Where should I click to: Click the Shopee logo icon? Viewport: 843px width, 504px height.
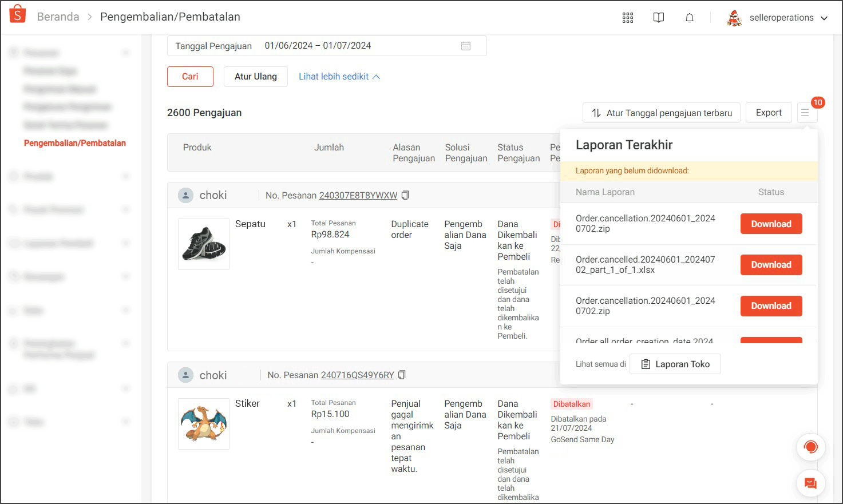pyautogui.click(x=18, y=14)
